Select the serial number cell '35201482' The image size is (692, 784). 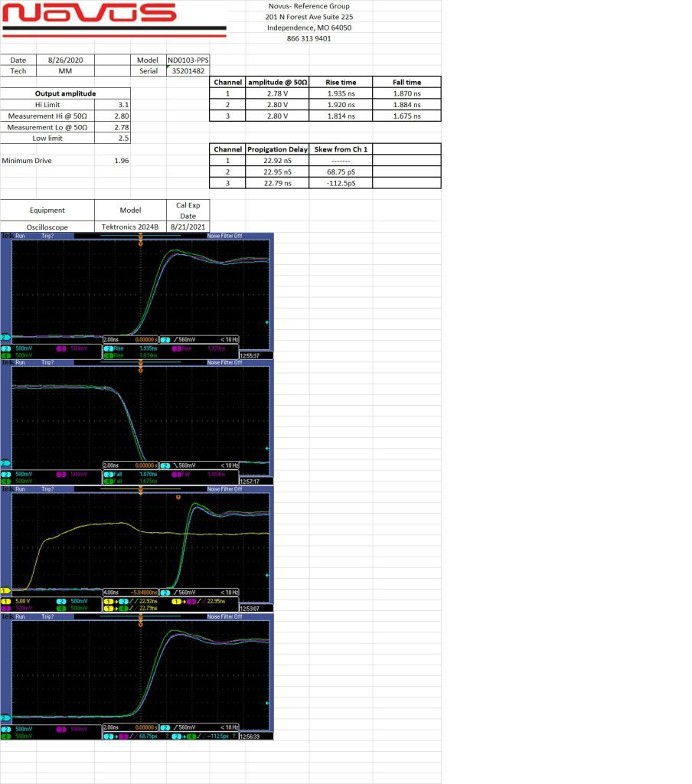[x=188, y=71]
